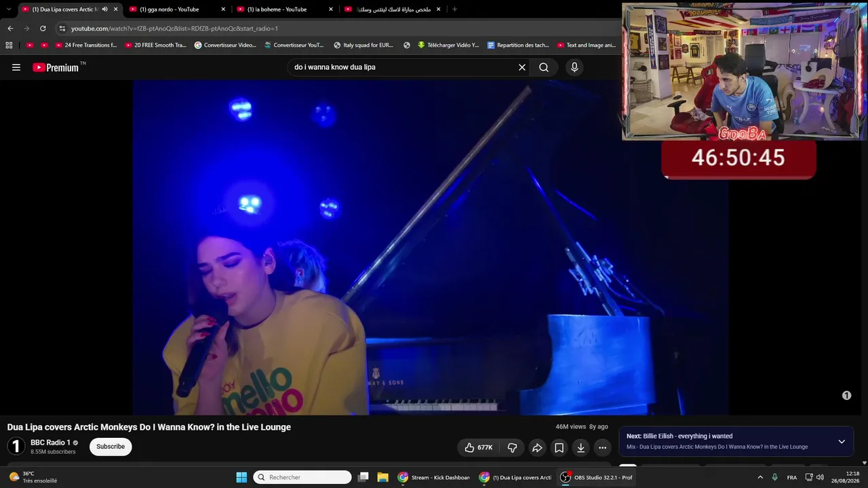
Task: Close the 'gga nordo - YouTube' tab
Action: tap(223, 9)
